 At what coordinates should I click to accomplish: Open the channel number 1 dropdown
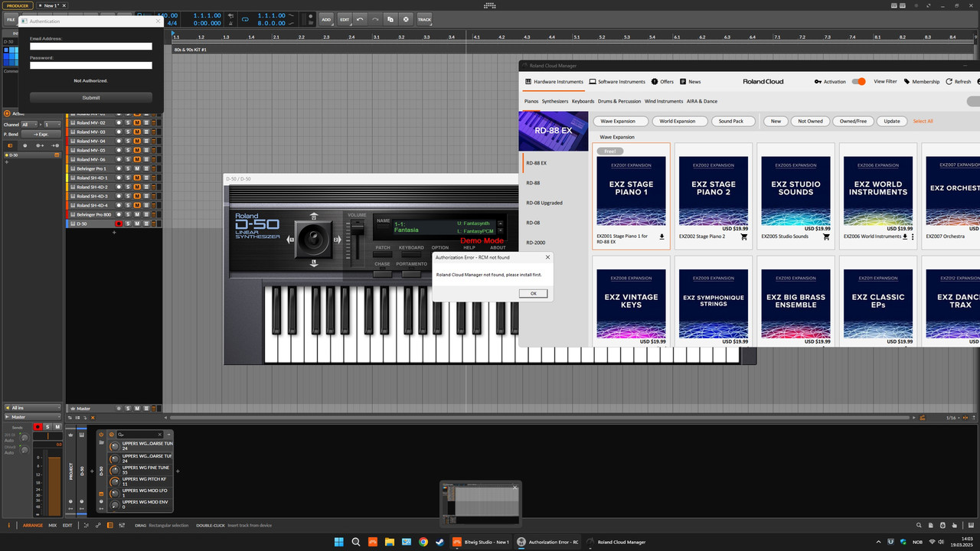click(52, 124)
